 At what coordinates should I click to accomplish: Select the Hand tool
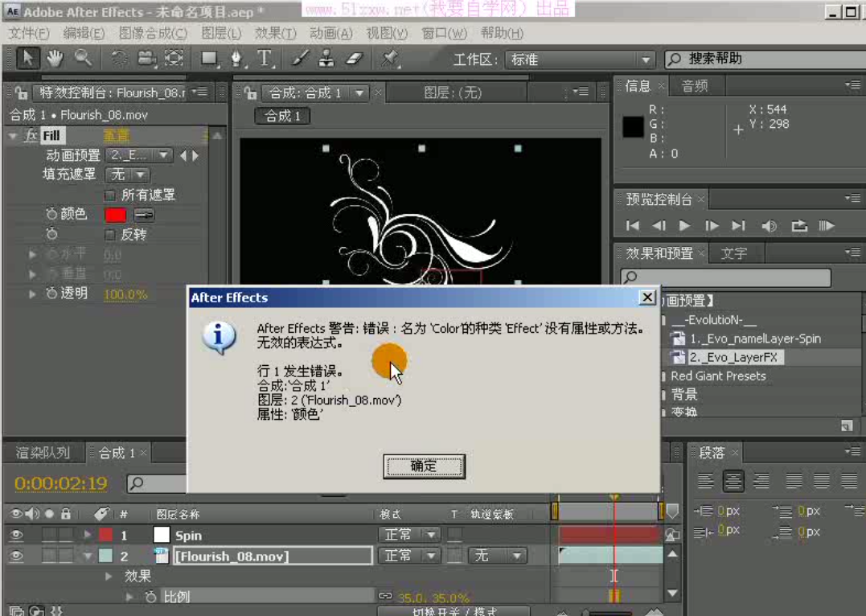point(55,59)
